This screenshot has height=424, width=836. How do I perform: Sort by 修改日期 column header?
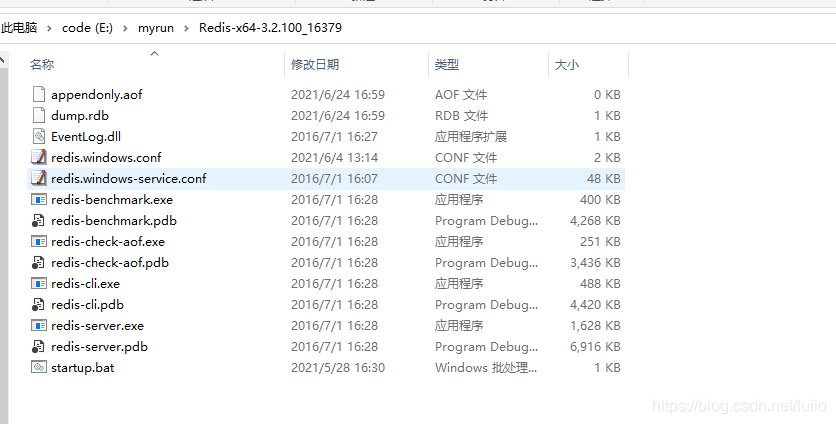click(x=315, y=65)
